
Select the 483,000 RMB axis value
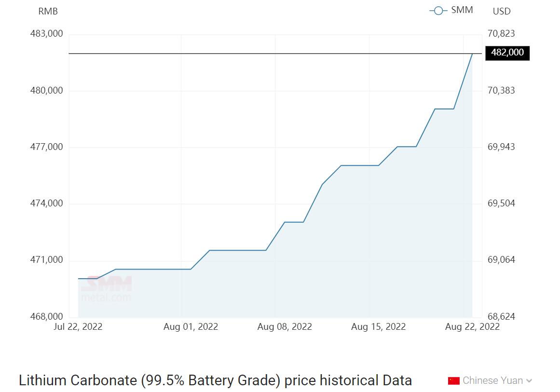pyautogui.click(x=47, y=34)
